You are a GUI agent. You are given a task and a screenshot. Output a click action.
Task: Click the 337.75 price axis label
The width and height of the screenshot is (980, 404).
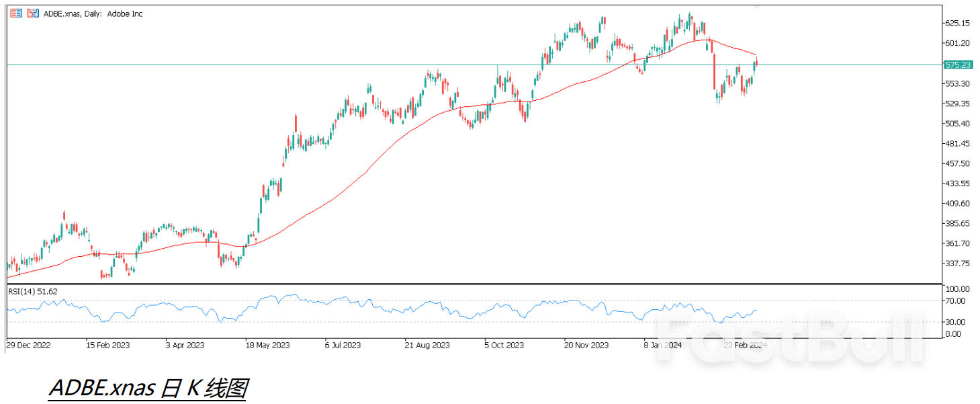(x=956, y=263)
